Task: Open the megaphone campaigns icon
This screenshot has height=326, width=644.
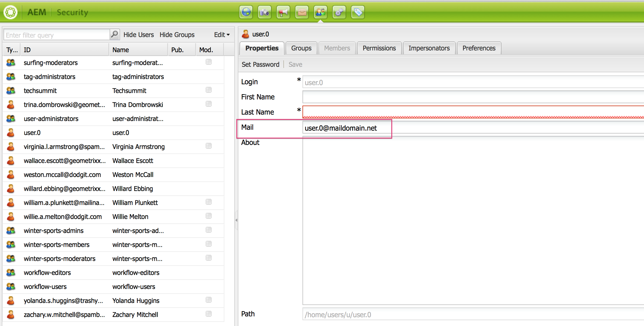Action: click(283, 12)
